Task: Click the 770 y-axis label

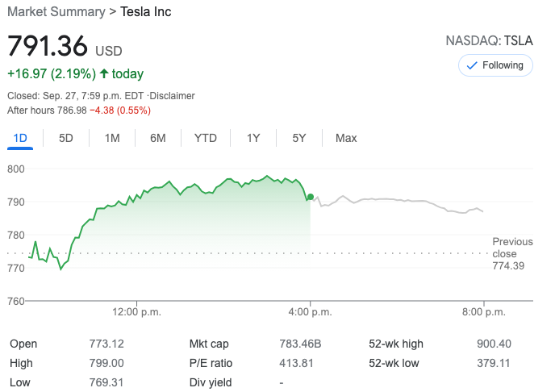Action: [16, 268]
